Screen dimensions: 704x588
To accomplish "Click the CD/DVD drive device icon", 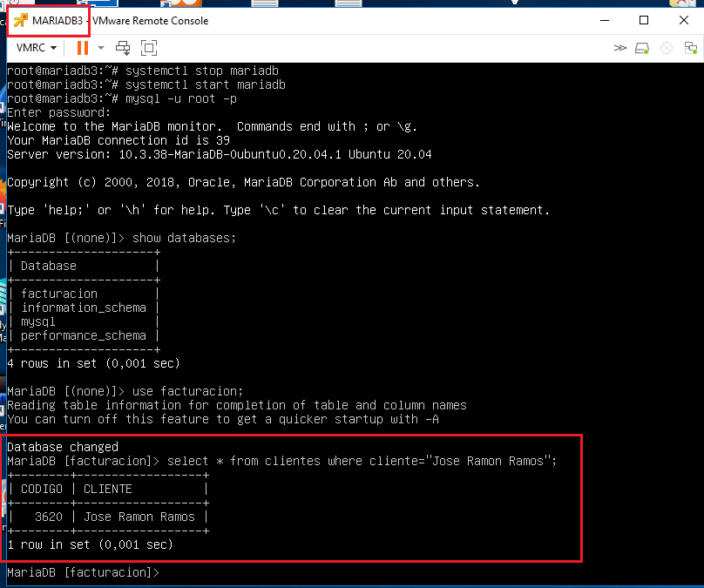I will [x=667, y=48].
